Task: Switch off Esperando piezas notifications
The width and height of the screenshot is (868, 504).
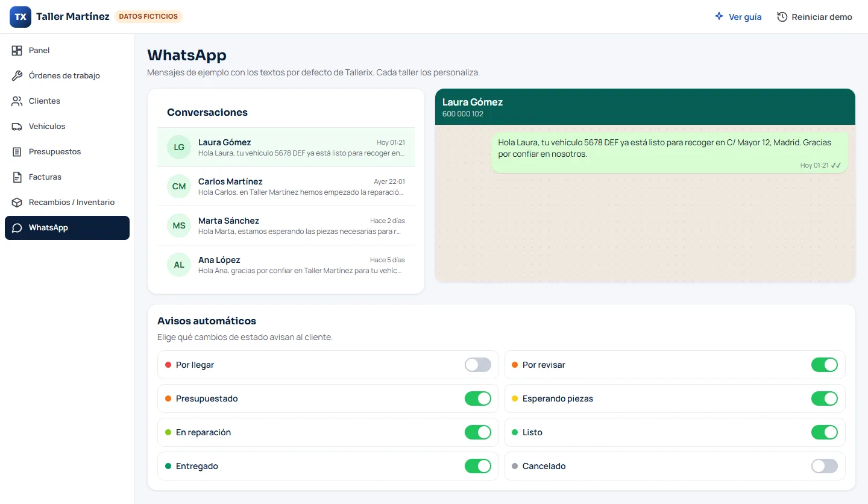Action: (825, 398)
